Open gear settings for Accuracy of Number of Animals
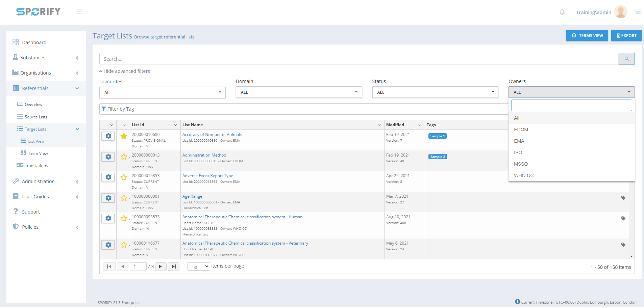The image size is (644, 308). [x=108, y=136]
